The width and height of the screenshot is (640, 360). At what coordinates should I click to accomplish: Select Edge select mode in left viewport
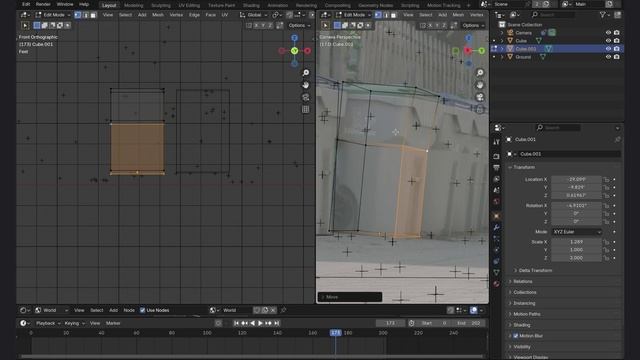(85, 15)
